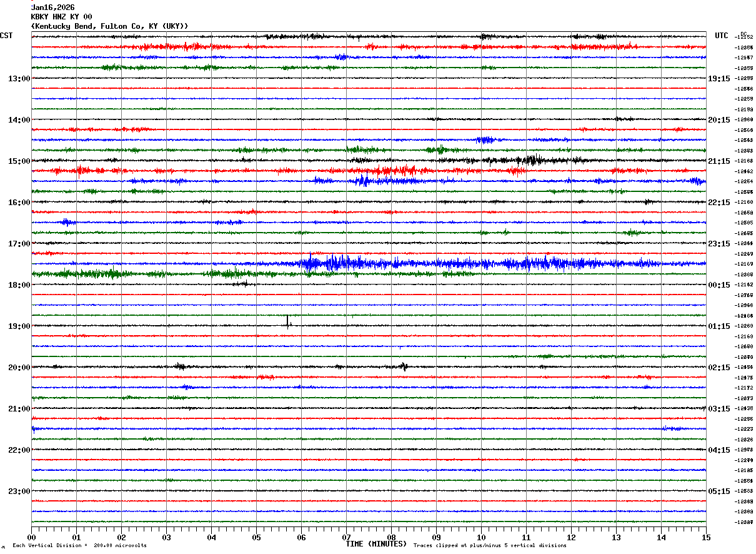The width and height of the screenshot is (756, 554).
Task: Click the Traces clipped at plus/minus note
Action: coord(490,546)
